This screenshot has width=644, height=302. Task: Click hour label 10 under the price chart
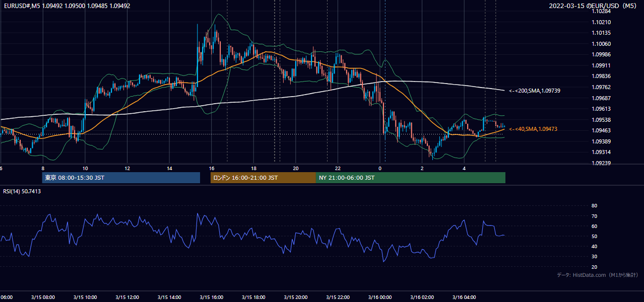(x=85, y=168)
